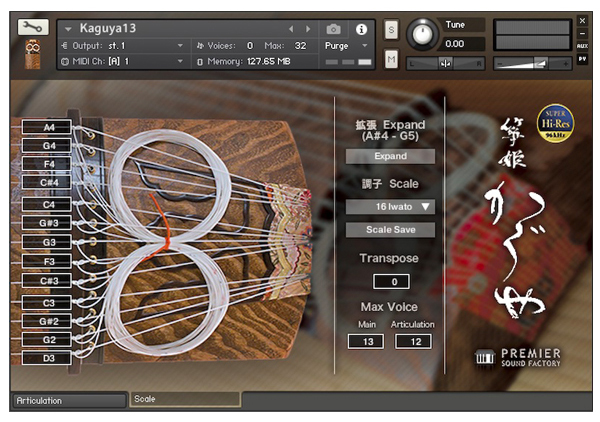Select the G#2 string note box
This screenshot has width=600, height=422.
coord(47,321)
